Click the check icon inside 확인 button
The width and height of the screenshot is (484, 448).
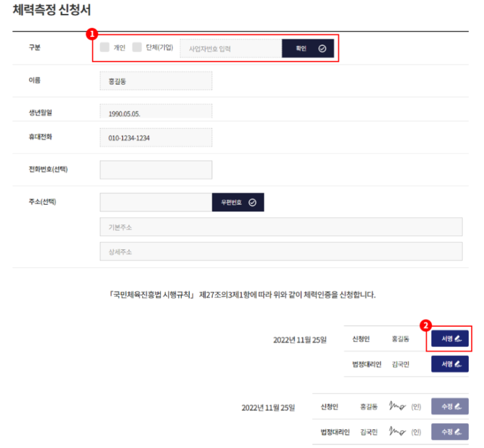321,48
